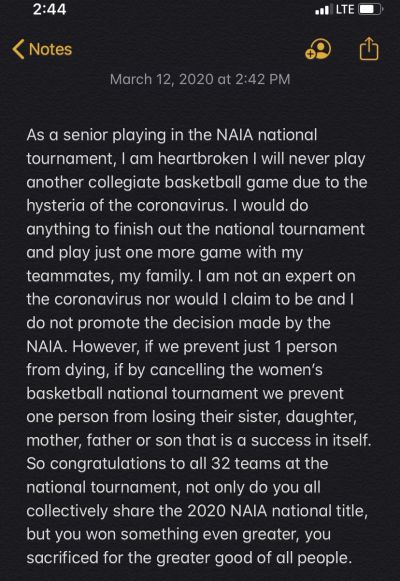Tap the battery indicator in status bar

[x=371, y=10]
